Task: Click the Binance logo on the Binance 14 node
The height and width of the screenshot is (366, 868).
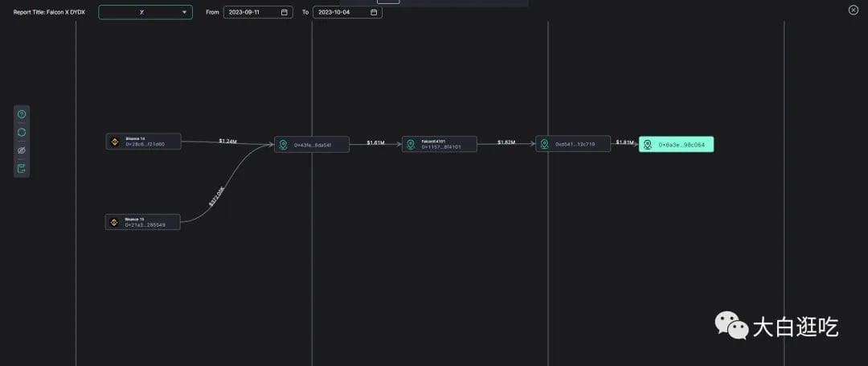Action: [115, 142]
